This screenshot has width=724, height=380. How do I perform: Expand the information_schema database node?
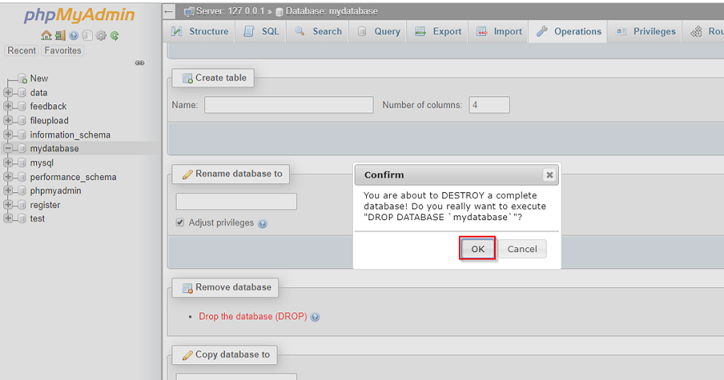(8, 134)
